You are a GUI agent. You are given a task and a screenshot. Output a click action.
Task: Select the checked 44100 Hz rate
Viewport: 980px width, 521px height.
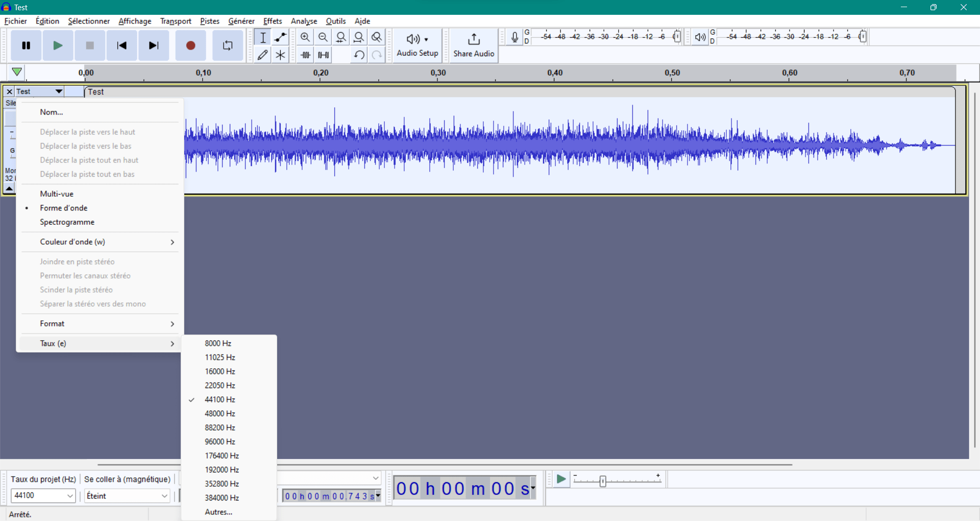229,399
